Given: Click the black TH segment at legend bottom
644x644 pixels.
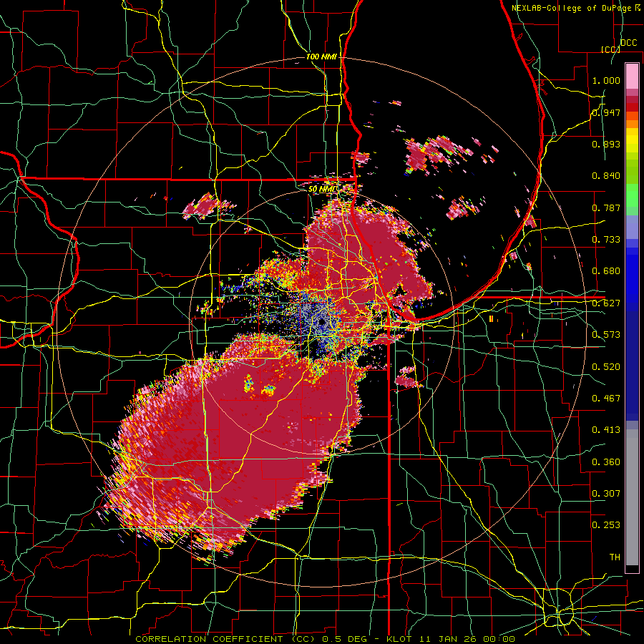Looking at the screenshot, I should pyautogui.click(x=632, y=569).
